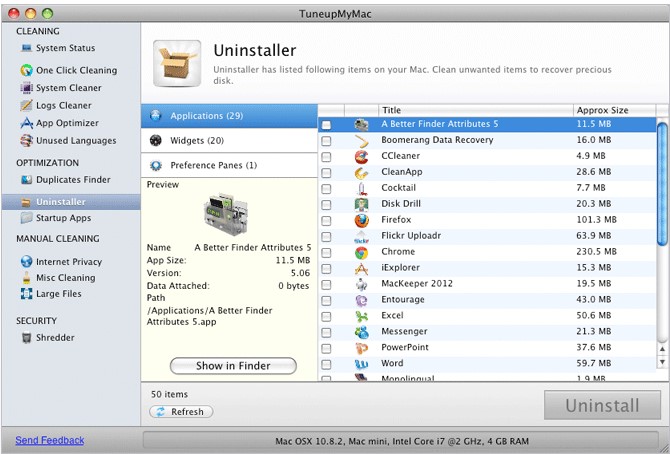Tick the CleanApp checkbox

[x=326, y=173]
